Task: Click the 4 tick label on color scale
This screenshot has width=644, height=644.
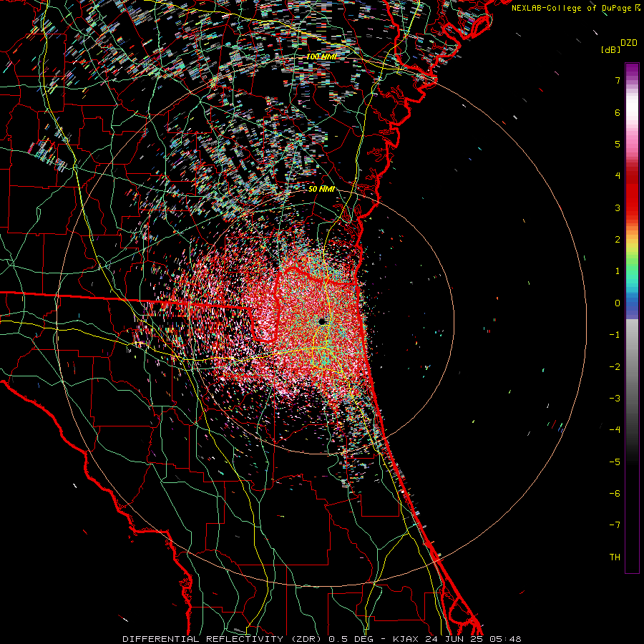Action: point(618,176)
